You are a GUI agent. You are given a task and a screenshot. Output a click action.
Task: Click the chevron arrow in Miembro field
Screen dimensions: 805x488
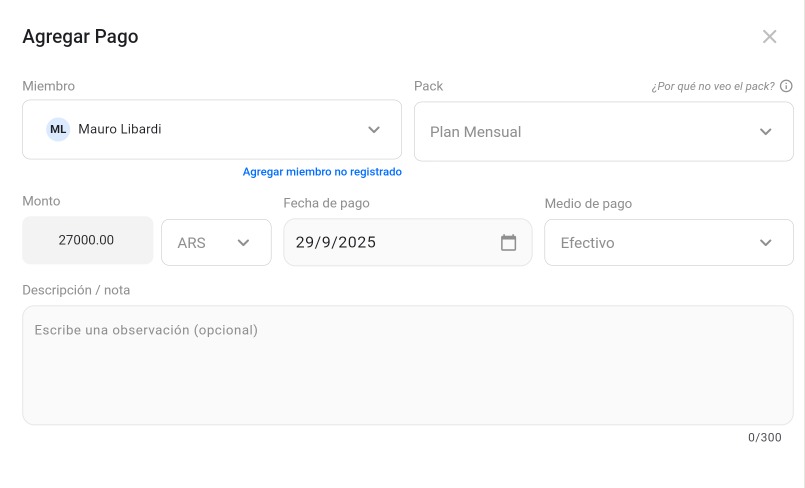(374, 129)
